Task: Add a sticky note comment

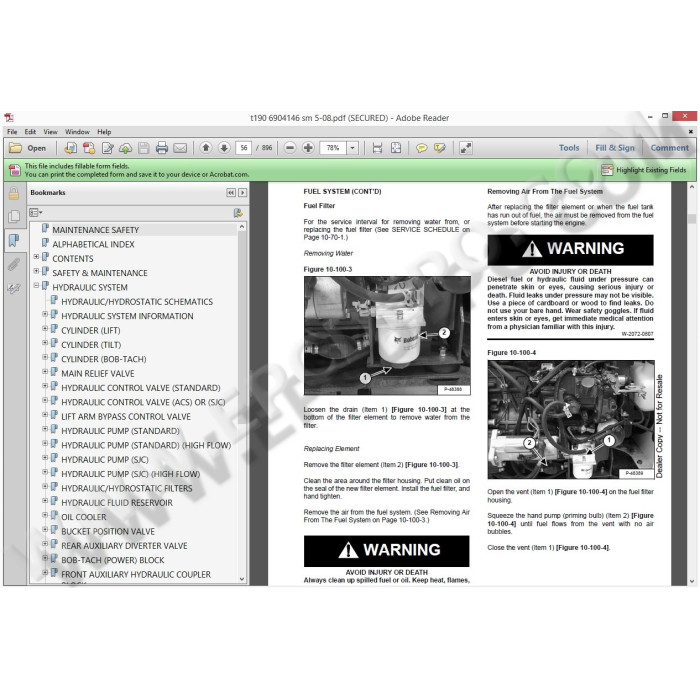Action: 421,148
